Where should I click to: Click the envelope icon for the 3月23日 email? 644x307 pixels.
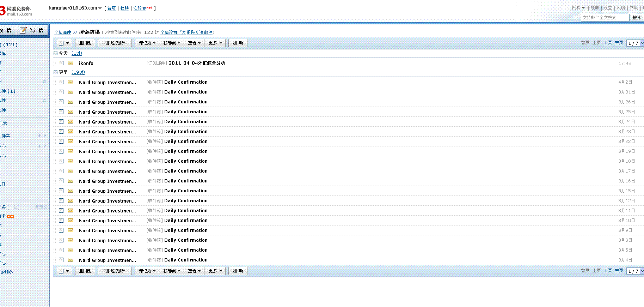coord(71,132)
